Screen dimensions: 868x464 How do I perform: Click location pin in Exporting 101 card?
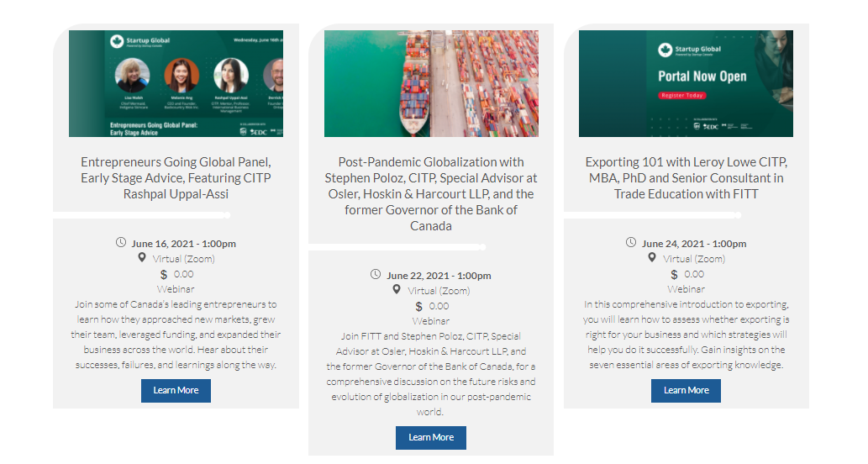pyautogui.click(x=652, y=258)
